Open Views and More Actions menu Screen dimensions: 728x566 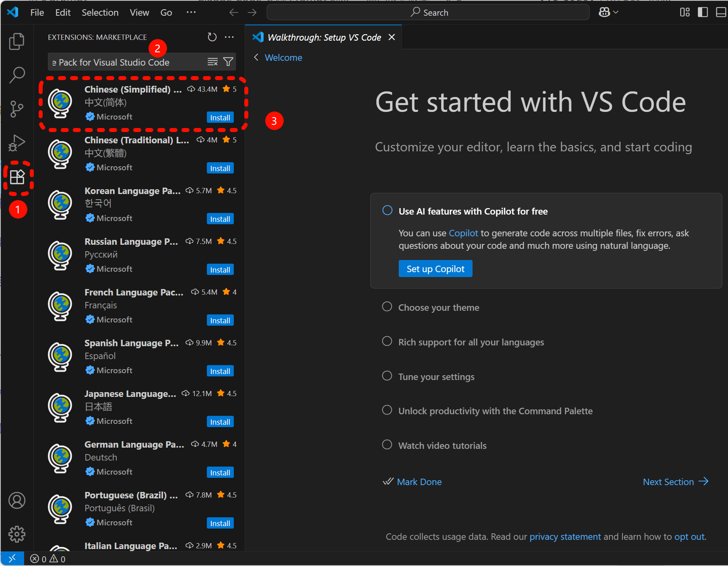[x=229, y=37]
